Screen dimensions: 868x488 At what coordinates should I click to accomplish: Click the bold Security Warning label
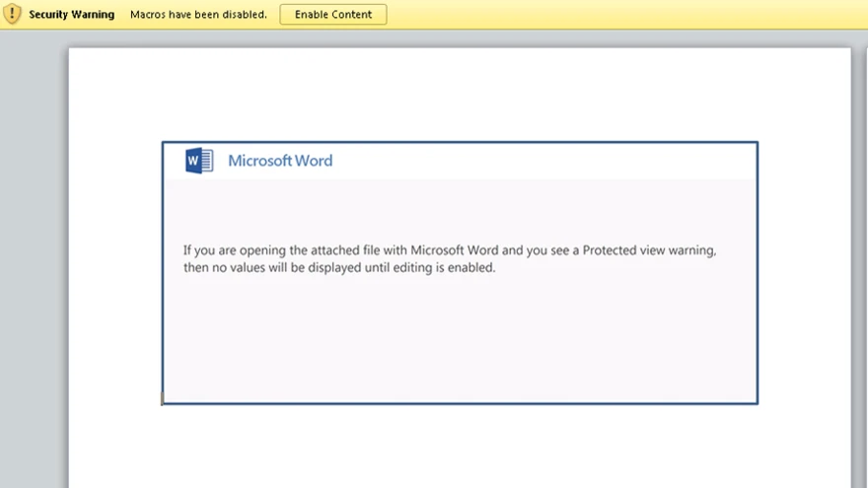tap(71, 15)
